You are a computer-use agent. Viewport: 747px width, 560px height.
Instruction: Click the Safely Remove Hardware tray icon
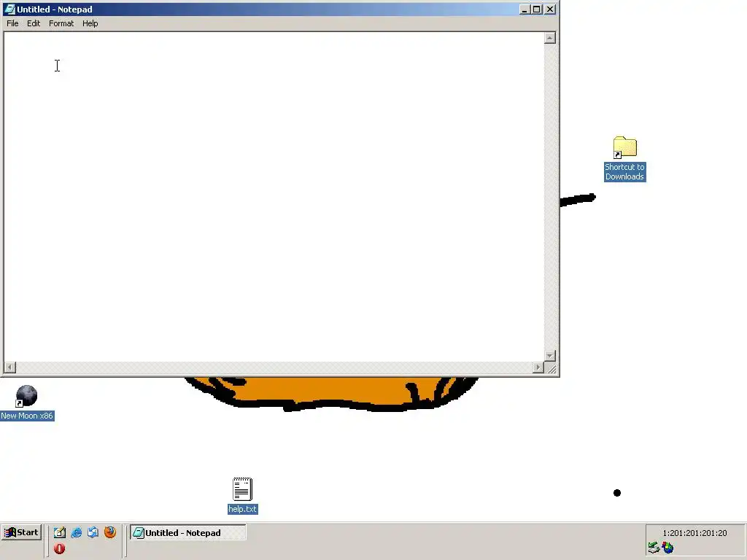[x=654, y=548]
